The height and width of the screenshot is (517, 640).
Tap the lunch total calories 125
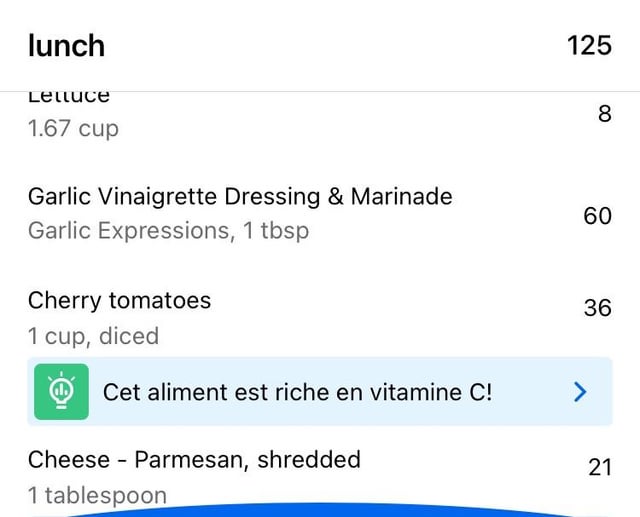point(589,45)
